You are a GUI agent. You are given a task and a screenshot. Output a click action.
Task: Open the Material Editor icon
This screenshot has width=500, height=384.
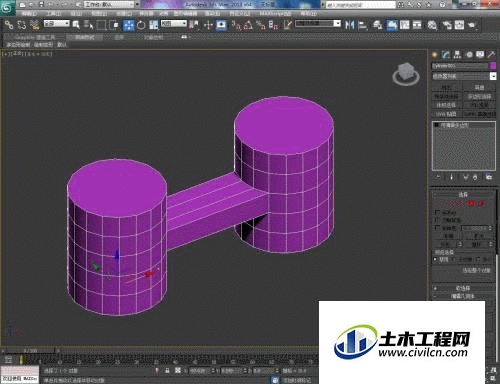click(x=432, y=25)
